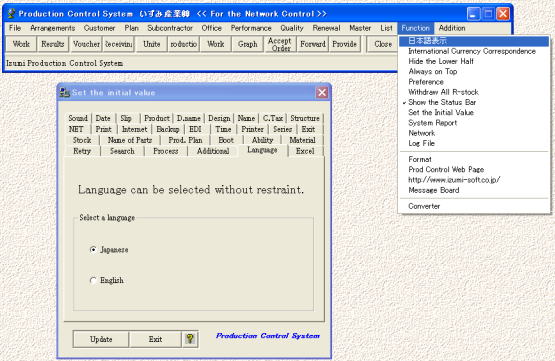Choose the highlighted Japanese display menu entry
Image resolution: width=555 pixels, height=361 pixels.
(474, 41)
